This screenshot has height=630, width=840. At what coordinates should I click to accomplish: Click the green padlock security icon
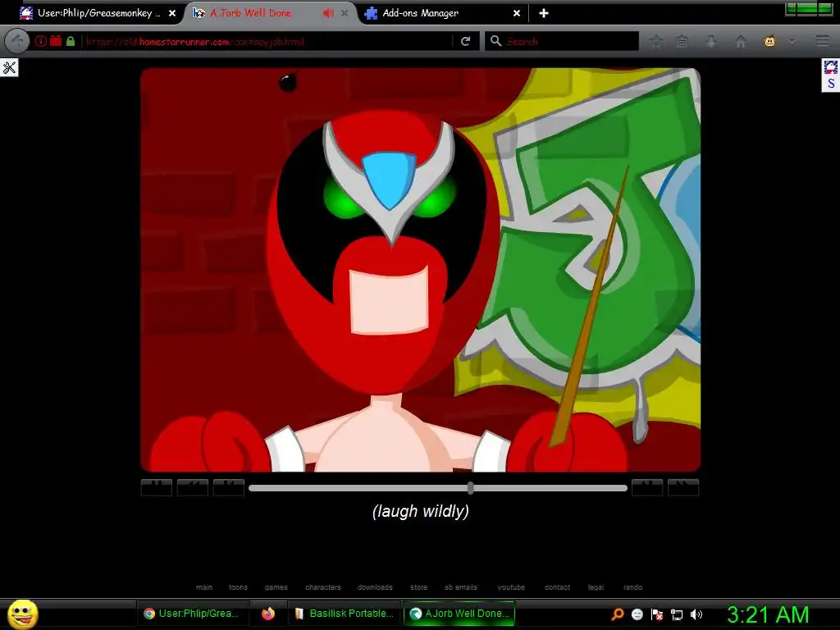(x=71, y=41)
